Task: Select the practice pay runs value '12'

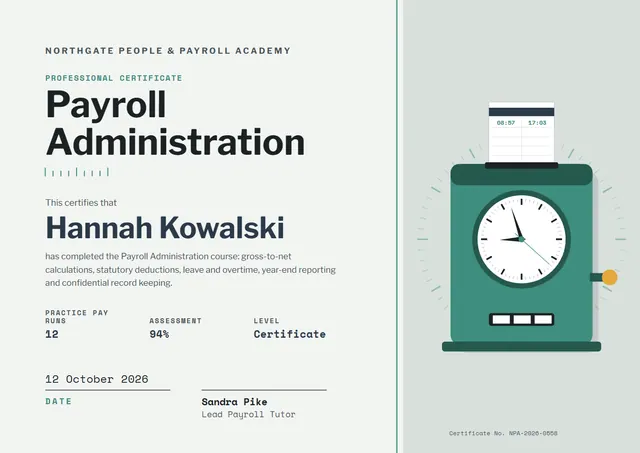Action: tap(52, 334)
